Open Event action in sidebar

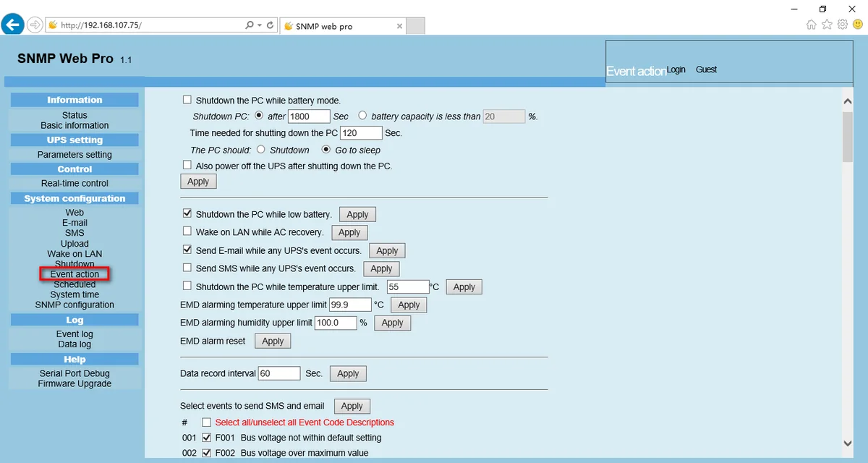point(75,274)
